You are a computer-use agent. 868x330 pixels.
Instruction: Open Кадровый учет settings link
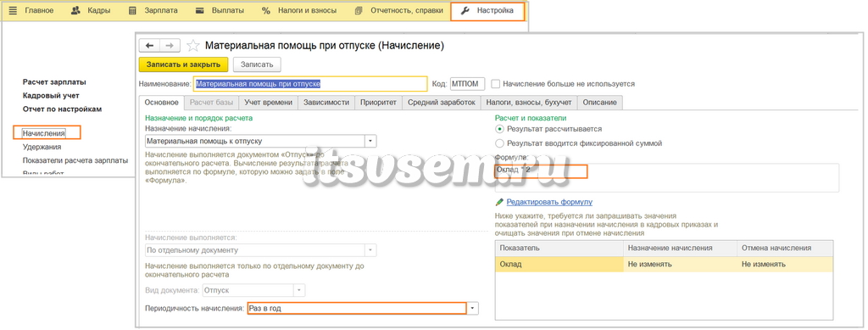51,95
